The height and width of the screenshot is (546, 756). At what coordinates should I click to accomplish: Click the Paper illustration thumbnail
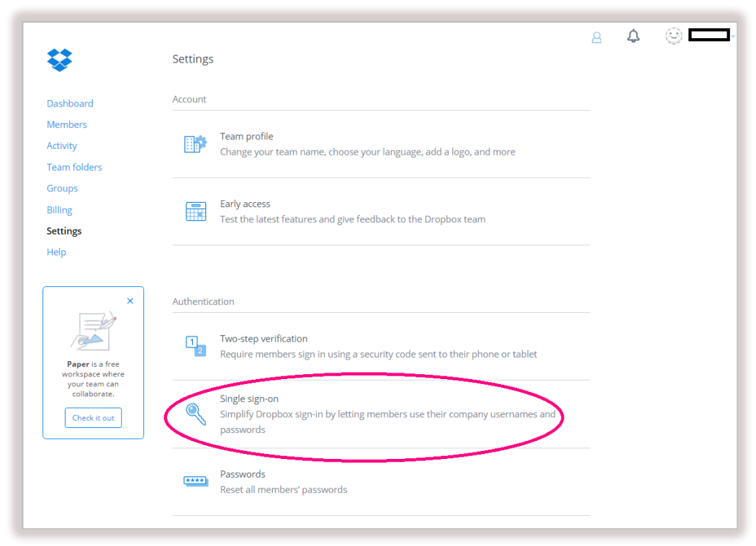pos(94,331)
